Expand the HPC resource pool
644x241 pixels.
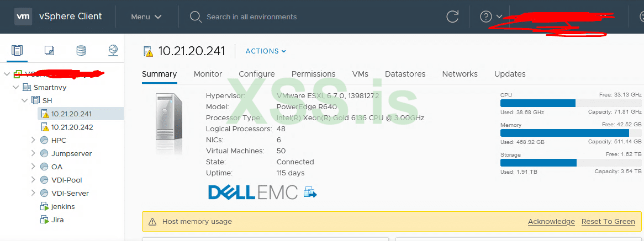click(34, 140)
